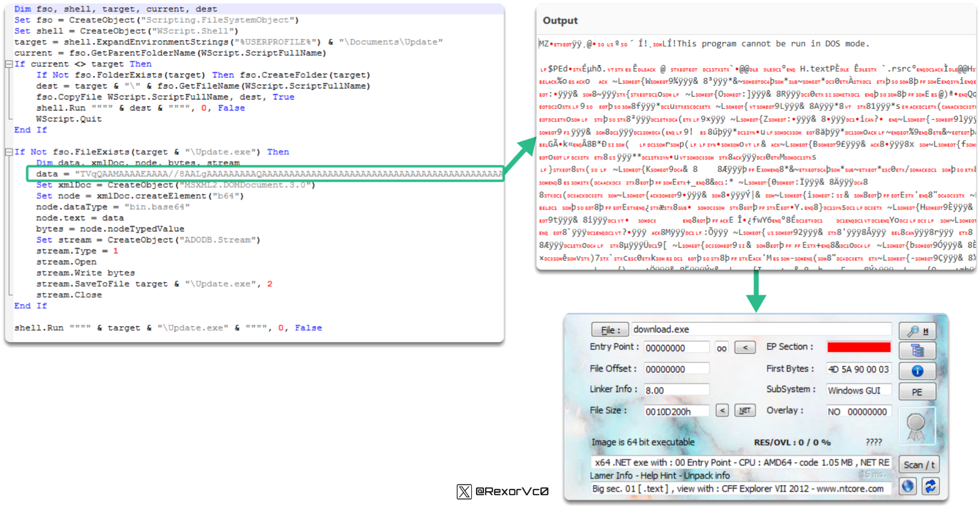This screenshot has width=980, height=507.
Task: Open the PE button in Exeinfo
Action: pyautogui.click(x=917, y=392)
